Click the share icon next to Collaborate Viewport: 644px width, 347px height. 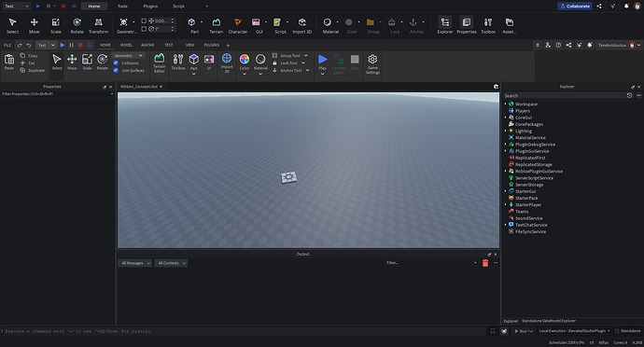click(x=599, y=7)
